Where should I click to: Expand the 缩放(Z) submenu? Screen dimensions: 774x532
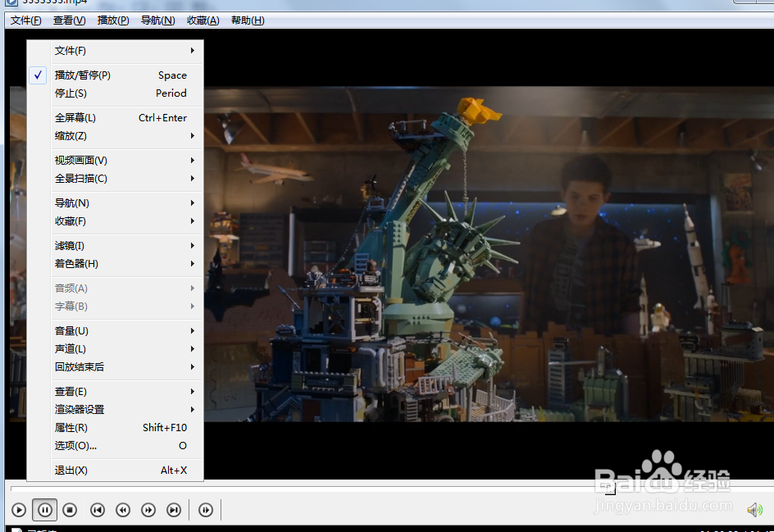point(115,136)
